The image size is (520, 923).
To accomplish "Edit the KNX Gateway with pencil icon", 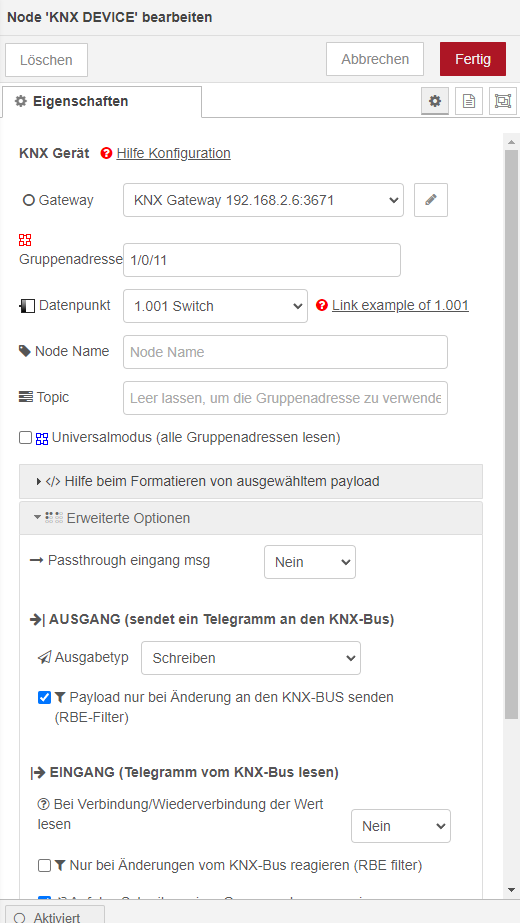I will coord(431,200).
